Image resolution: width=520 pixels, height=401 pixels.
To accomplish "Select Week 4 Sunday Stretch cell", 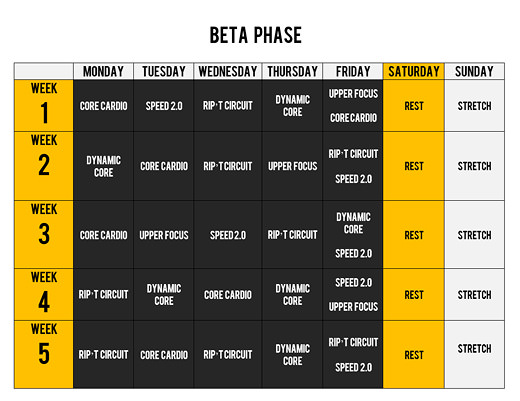I will 474,295.
